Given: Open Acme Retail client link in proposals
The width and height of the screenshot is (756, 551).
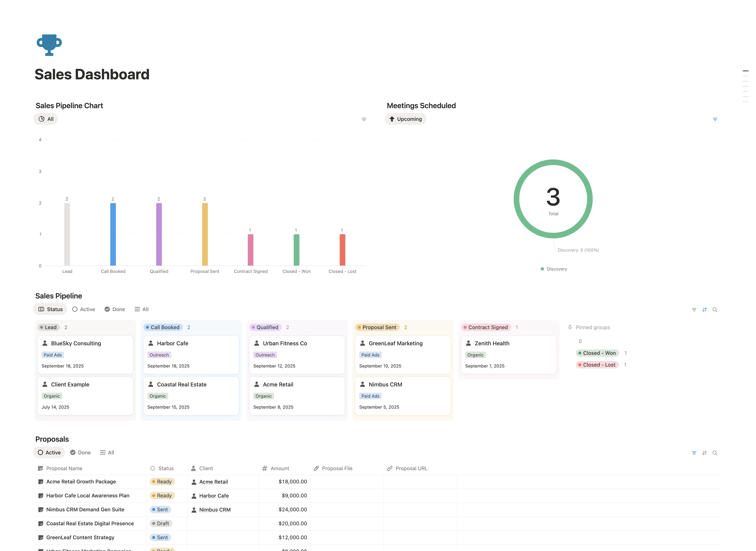Looking at the screenshot, I should coord(213,482).
